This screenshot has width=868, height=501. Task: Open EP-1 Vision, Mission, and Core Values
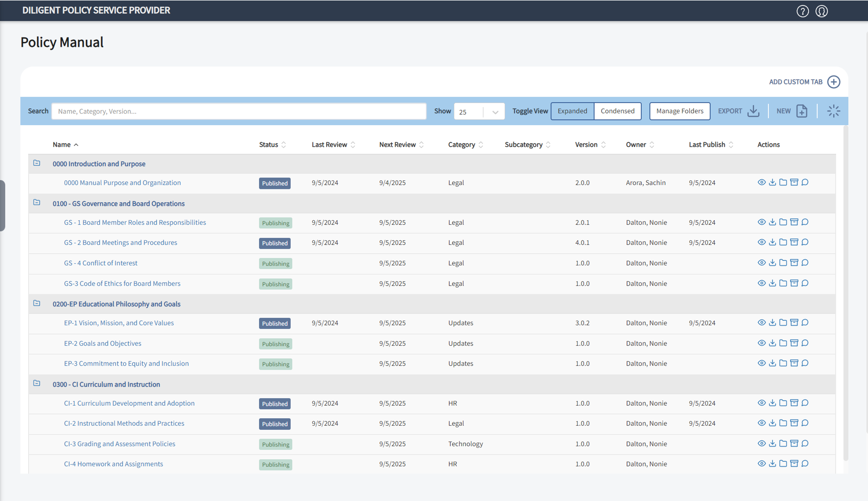pyautogui.click(x=119, y=323)
